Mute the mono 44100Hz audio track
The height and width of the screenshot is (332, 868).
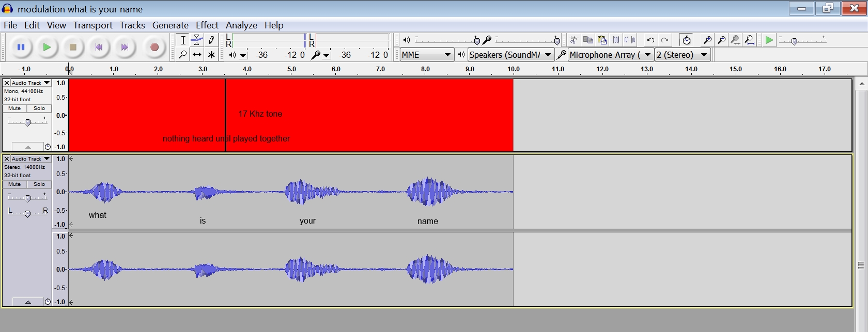click(14, 108)
